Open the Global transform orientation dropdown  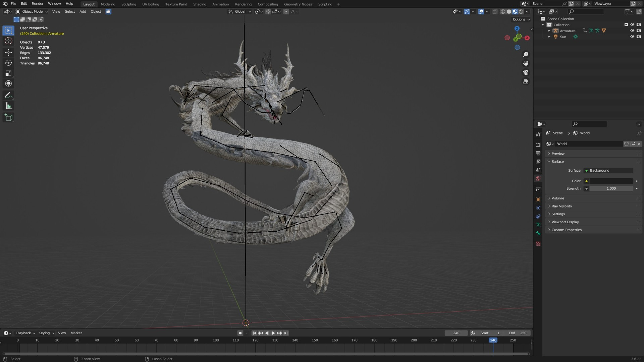(x=240, y=11)
